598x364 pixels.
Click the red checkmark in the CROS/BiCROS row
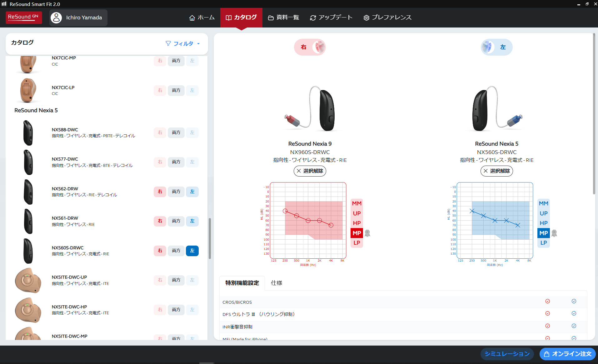tap(547, 301)
